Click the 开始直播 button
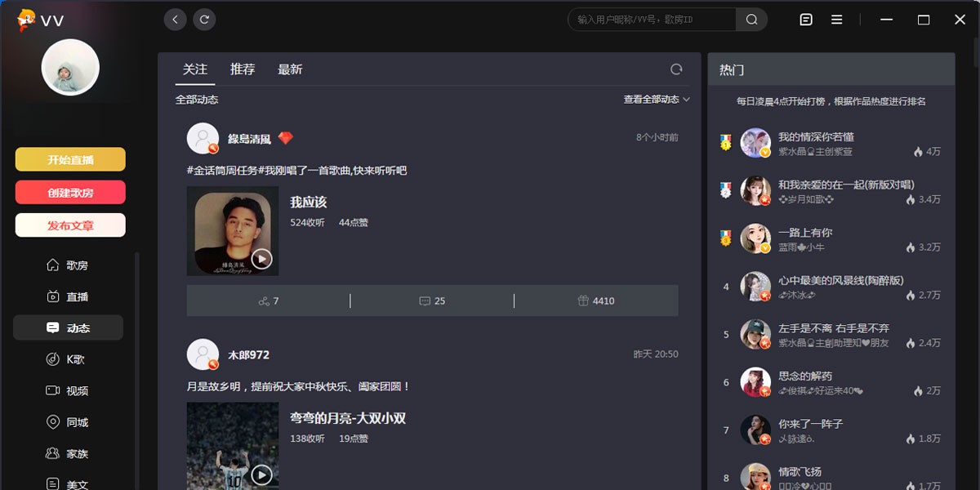Image resolution: width=980 pixels, height=490 pixels. 70,159
